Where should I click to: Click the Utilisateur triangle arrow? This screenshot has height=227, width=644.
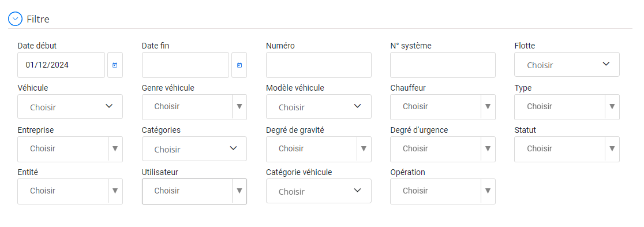(x=239, y=191)
